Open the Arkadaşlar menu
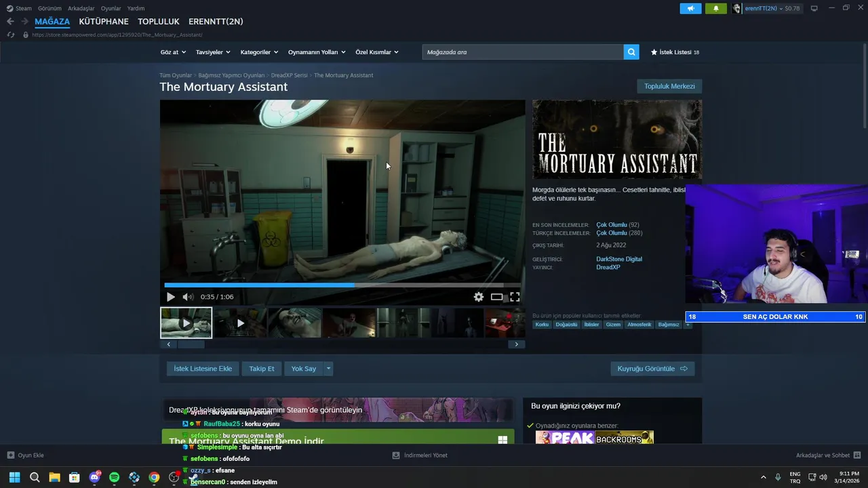Screen dimensions: 868x488 point(81,8)
